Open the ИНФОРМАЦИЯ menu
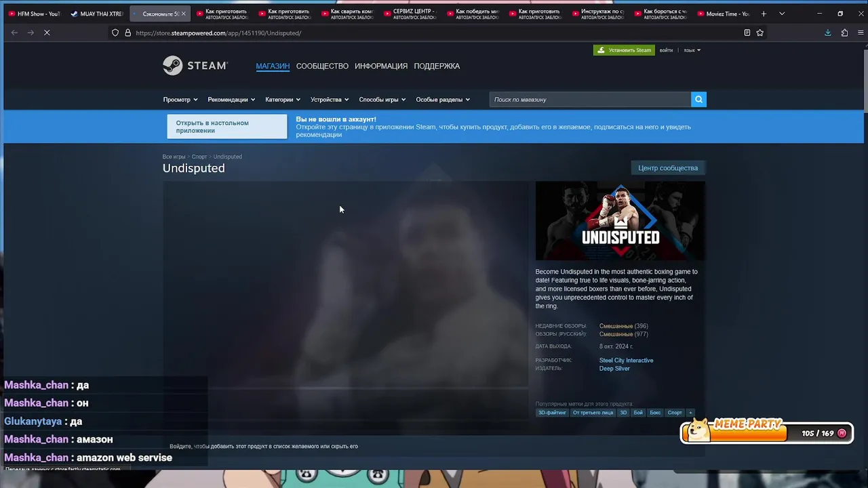868x488 pixels. [x=381, y=66]
